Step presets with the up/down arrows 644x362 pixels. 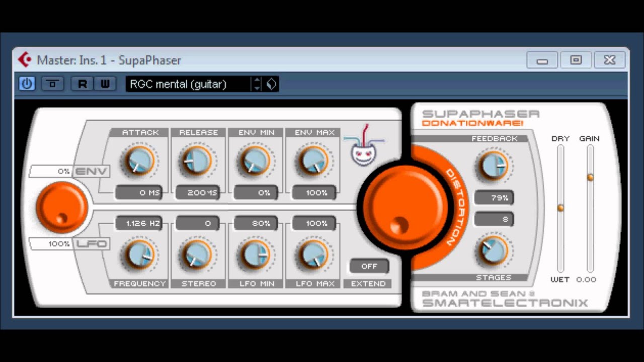(257, 84)
